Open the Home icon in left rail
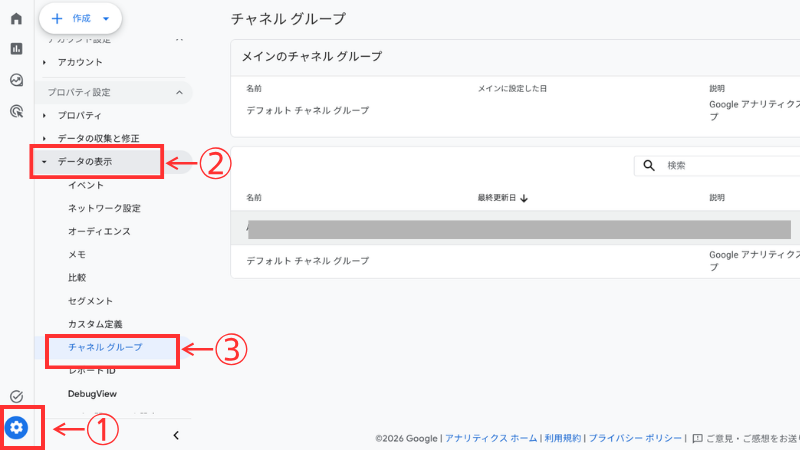This screenshot has height=450, width=800. [16, 19]
